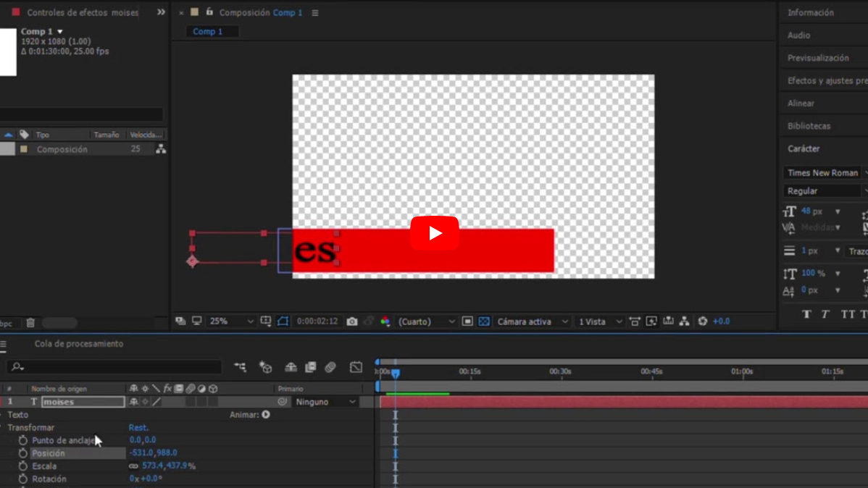Click the Rest. reset transform link
Screen dimensions: 868x488
[138, 428]
